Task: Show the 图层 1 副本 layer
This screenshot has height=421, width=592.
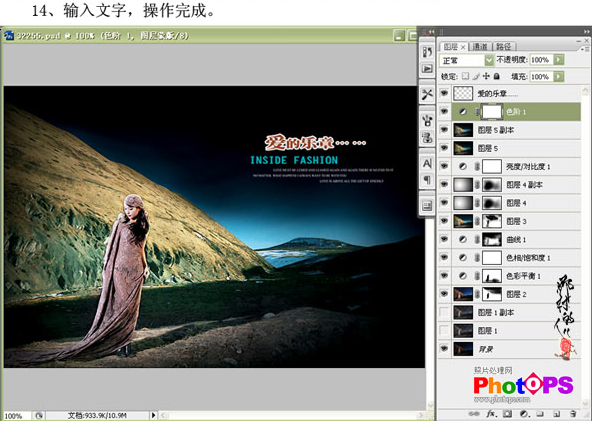Action: 444,312
